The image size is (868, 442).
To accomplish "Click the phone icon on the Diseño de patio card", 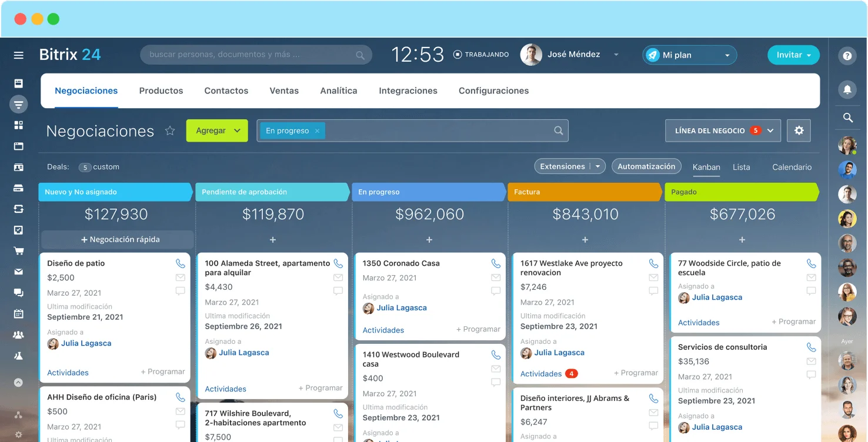I will pyautogui.click(x=180, y=263).
